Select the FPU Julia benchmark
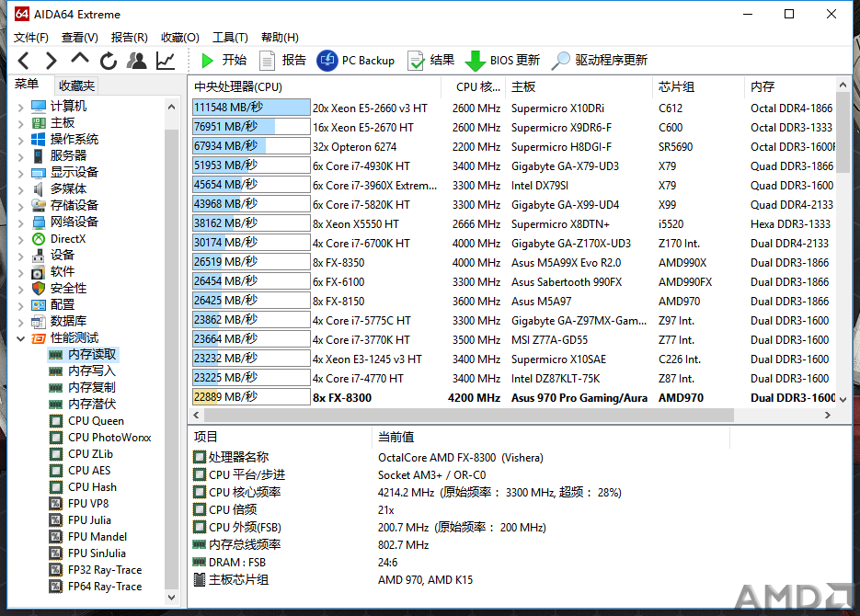This screenshot has height=616, width=860. point(80,520)
